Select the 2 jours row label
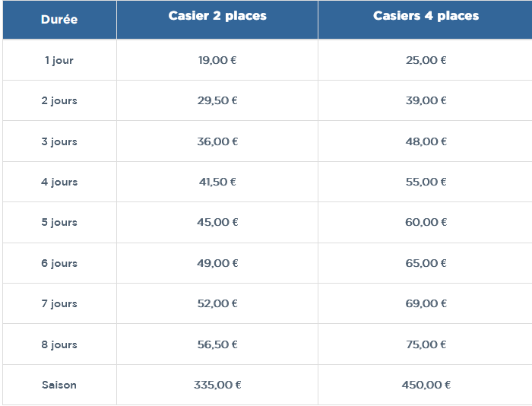Image resolution: width=532 pixels, height=406 pixels. pos(59,100)
